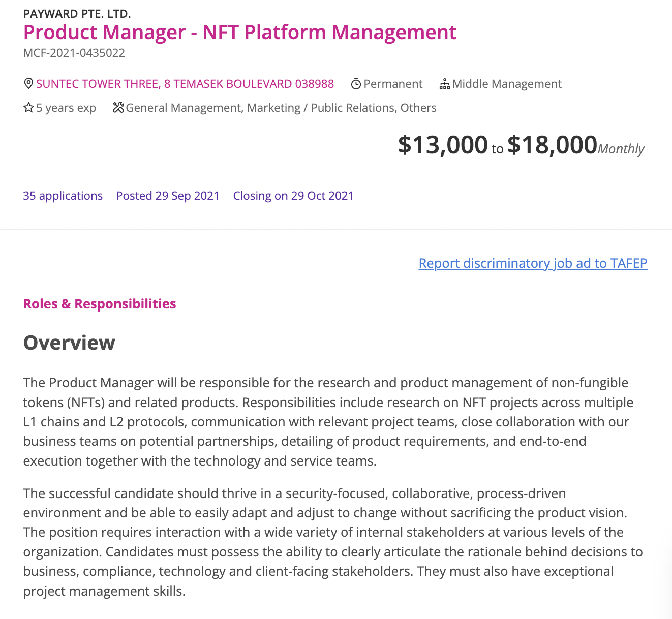Click the $13,000 salary figure
The width and height of the screenshot is (672, 619).
coord(443,145)
